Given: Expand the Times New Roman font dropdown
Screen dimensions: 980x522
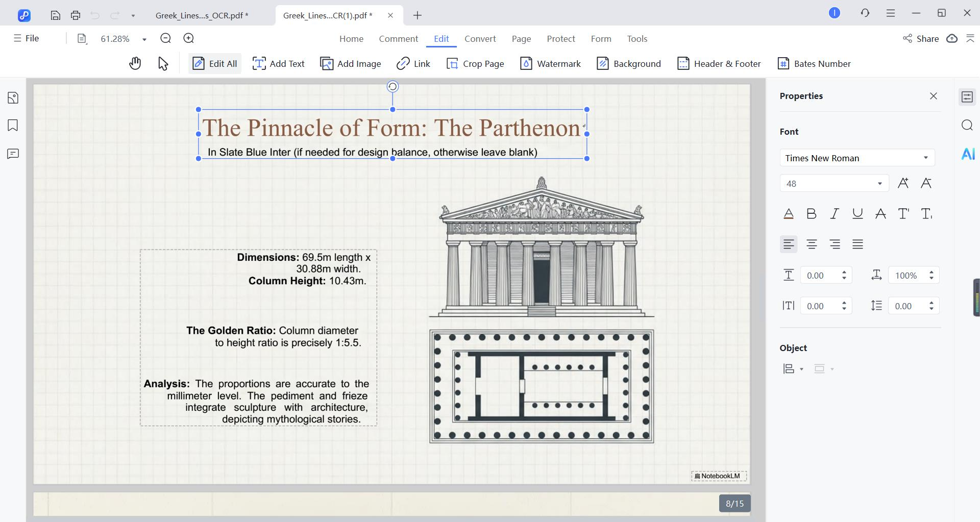Looking at the screenshot, I should [x=925, y=158].
